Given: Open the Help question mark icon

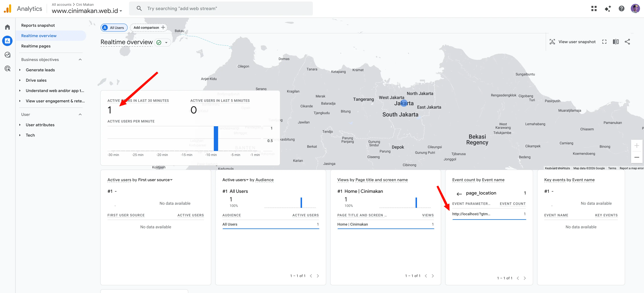Looking at the screenshot, I should pos(621,8).
